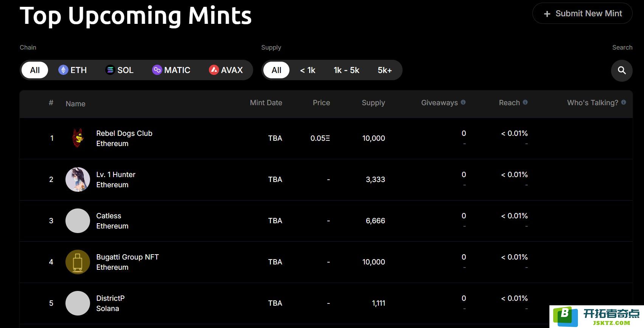Viewport: 644px width, 328px height.
Task: Click the Catless placeholder avatar
Action: point(78,221)
